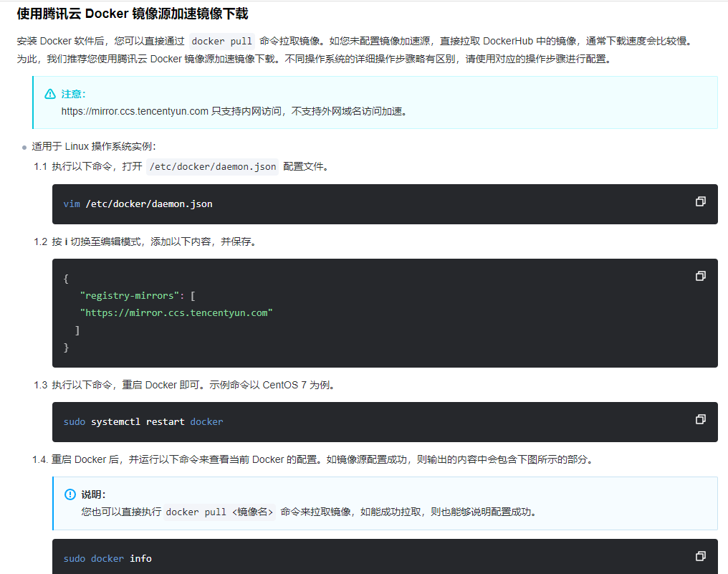Copy the vim /etc/docker/daemon.json command
Viewport: 728px width, 574px height.
pos(701,201)
